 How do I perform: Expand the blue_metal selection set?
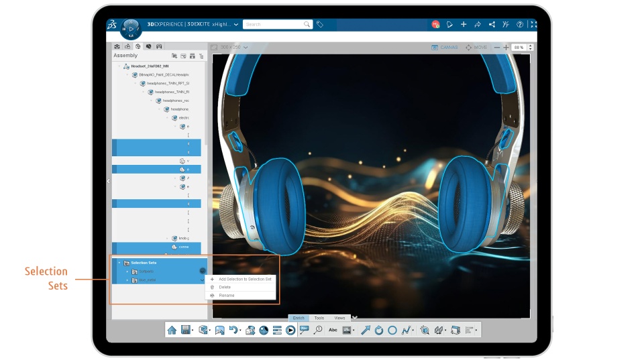click(x=127, y=280)
